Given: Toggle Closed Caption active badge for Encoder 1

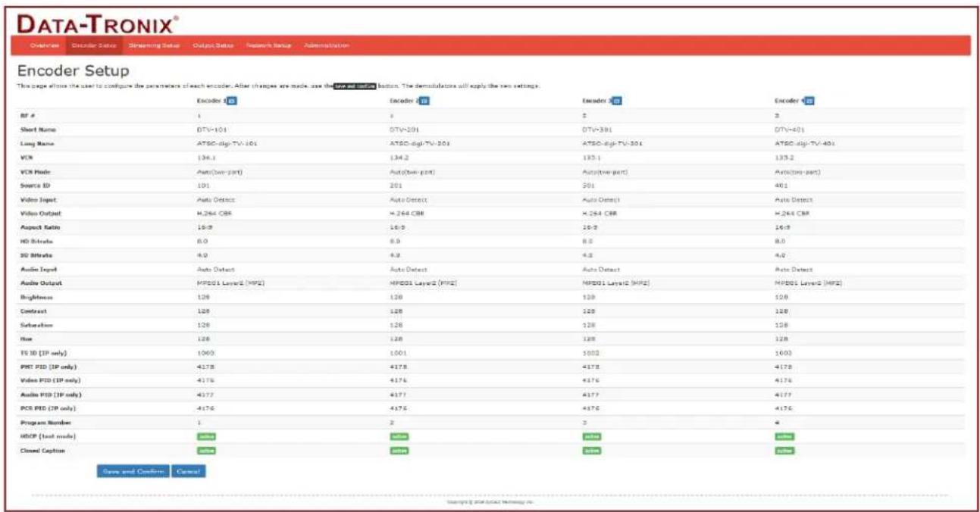Looking at the screenshot, I should tap(206, 450).
